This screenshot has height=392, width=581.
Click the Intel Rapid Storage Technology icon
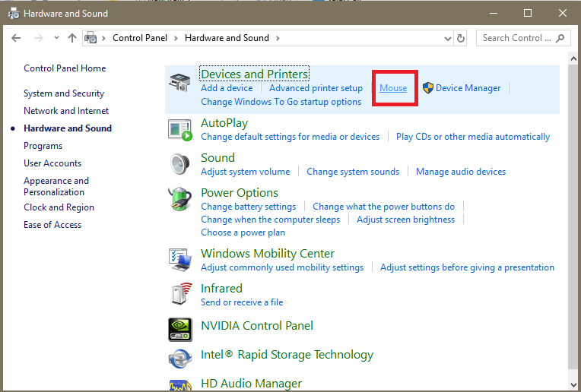point(180,359)
